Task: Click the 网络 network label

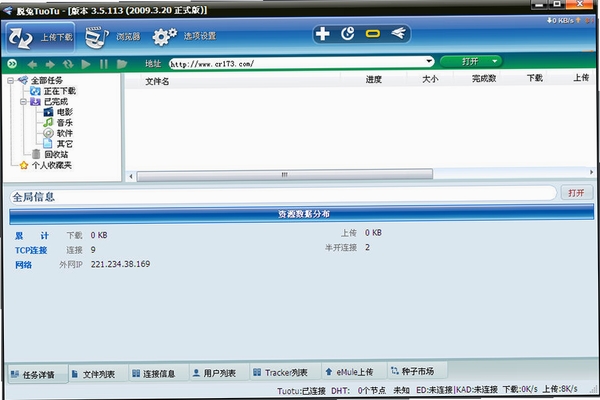Action: coord(23,265)
